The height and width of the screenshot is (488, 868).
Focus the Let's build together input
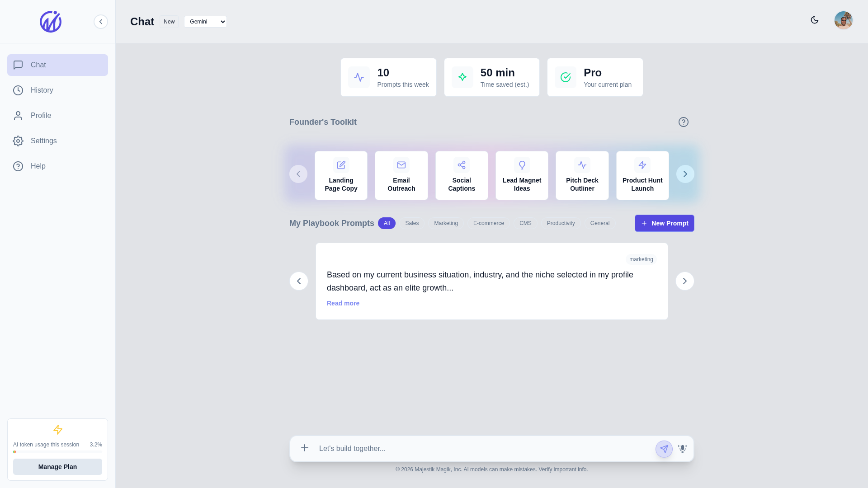[484, 449]
